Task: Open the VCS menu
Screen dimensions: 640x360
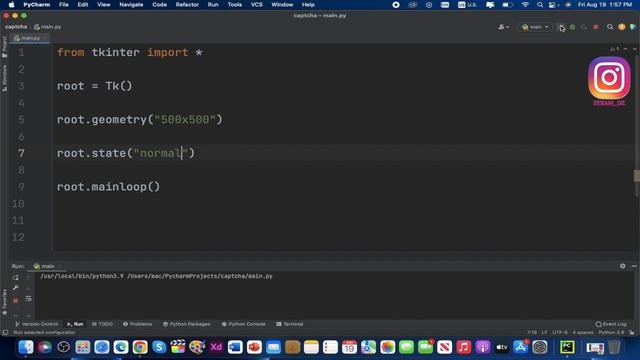Action: [256, 4]
